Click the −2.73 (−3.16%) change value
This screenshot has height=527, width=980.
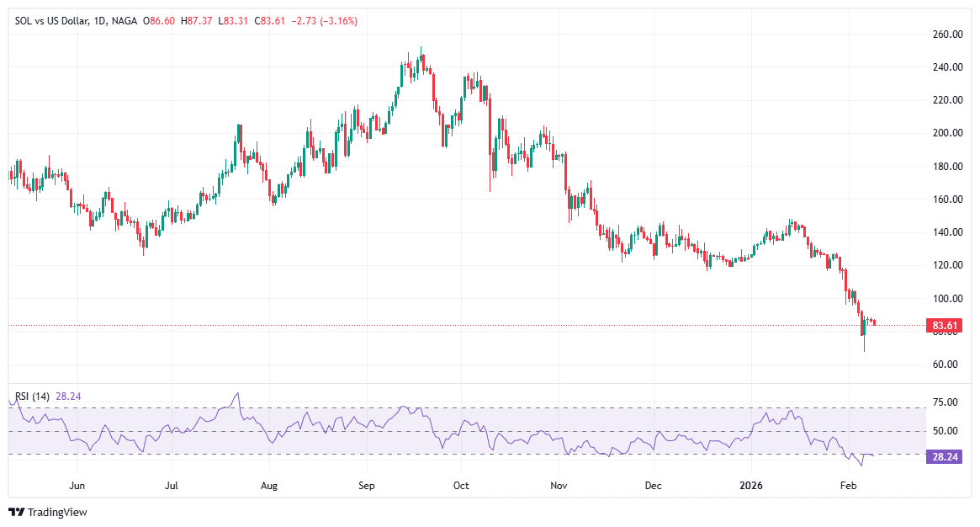tap(324, 20)
